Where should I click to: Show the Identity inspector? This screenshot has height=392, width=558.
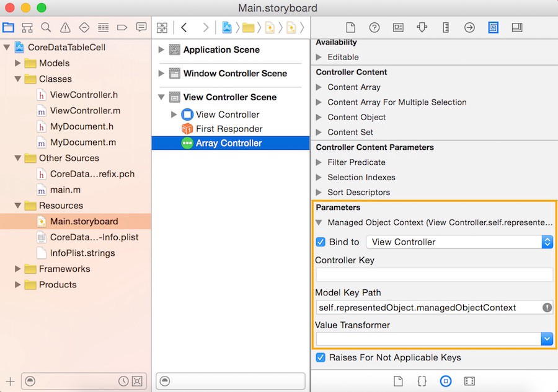398,27
